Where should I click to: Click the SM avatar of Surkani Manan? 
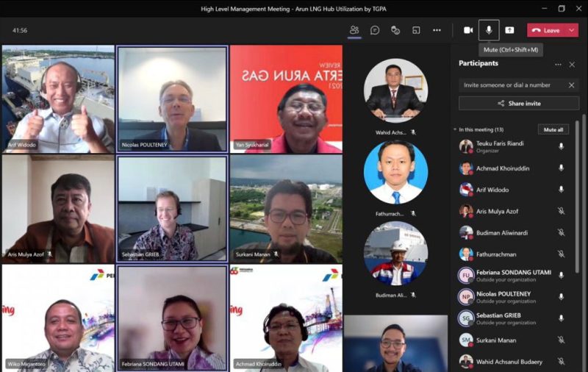point(466,340)
